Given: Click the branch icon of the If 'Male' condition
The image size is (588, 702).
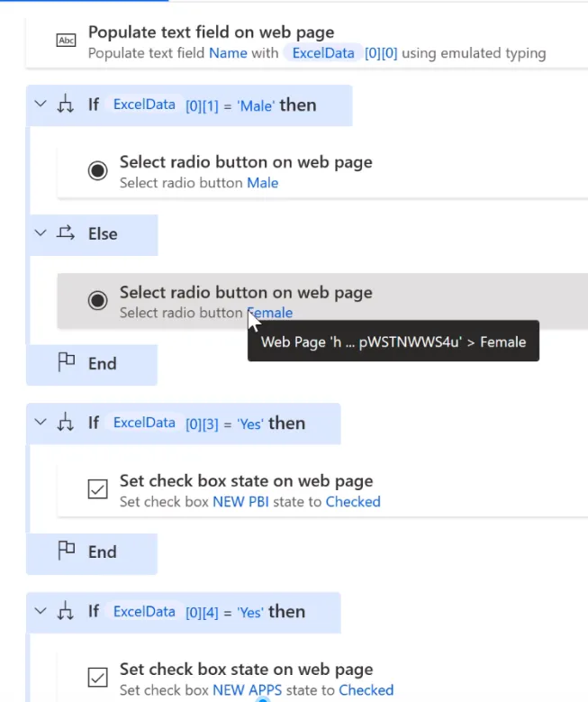Looking at the screenshot, I should click(x=66, y=104).
